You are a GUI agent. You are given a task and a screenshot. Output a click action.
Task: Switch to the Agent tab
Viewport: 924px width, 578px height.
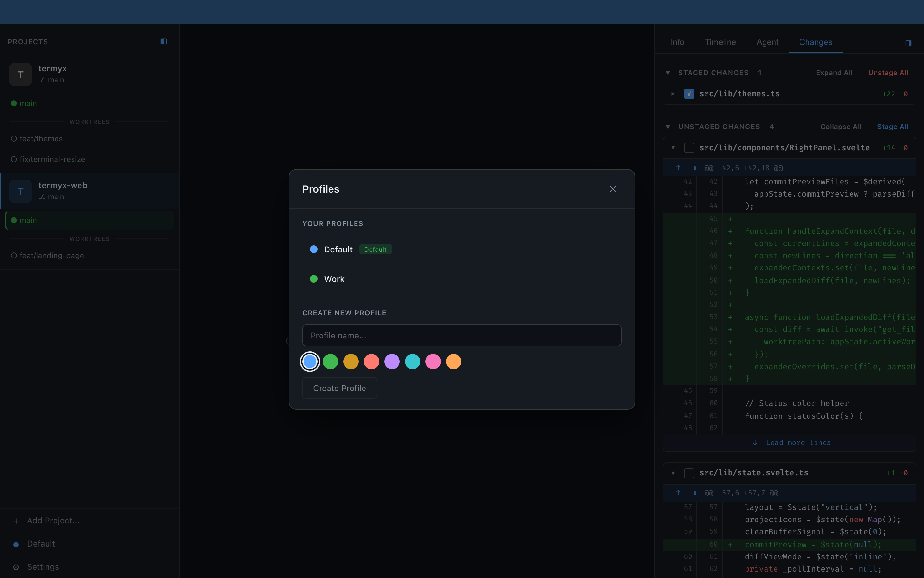point(767,42)
